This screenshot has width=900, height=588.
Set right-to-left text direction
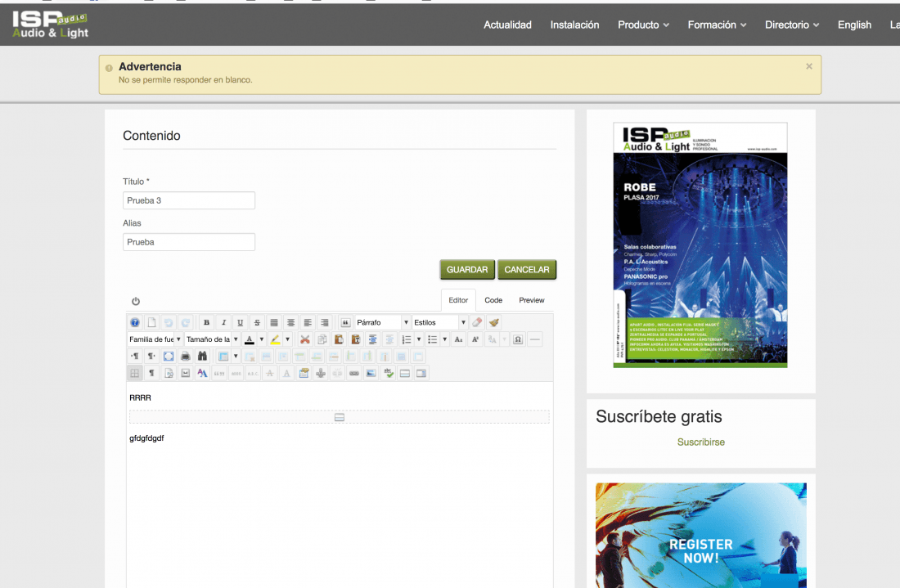pyautogui.click(x=151, y=357)
